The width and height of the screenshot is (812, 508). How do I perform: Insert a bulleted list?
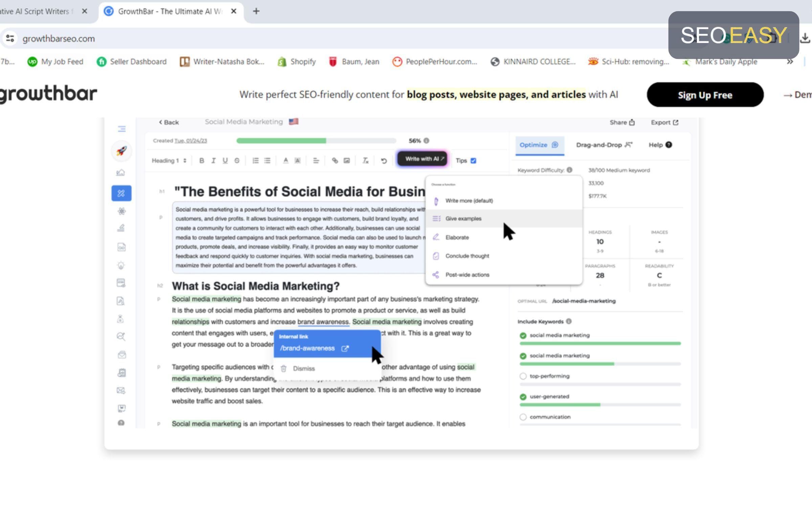coord(267,161)
